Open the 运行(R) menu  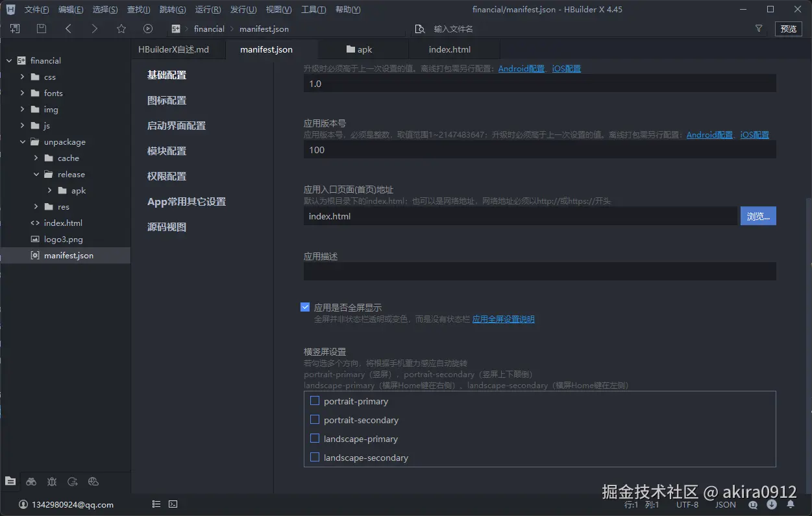tap(208, 9)
